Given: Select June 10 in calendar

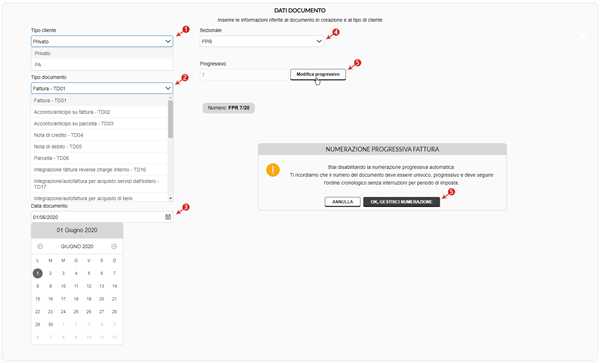Looking at the screenshot, I should [x=63, y=286].
